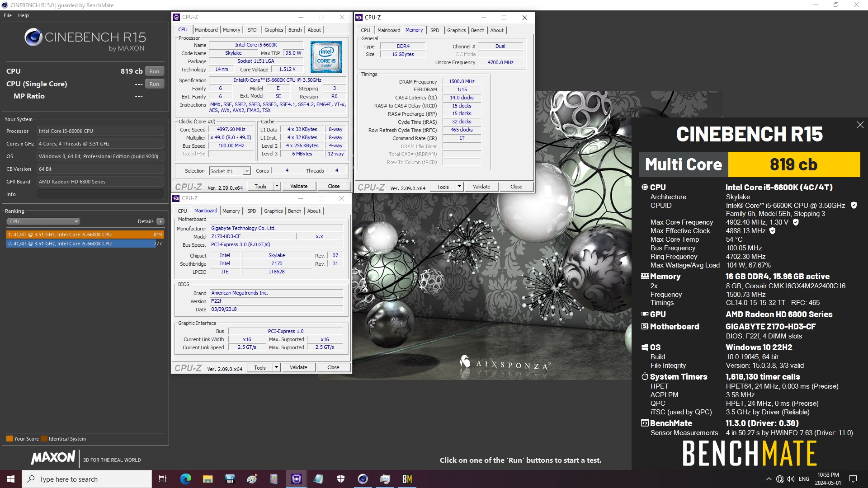
Task: Click Validate in Mainboard CPU-Z window
Action: pos(298,368)
